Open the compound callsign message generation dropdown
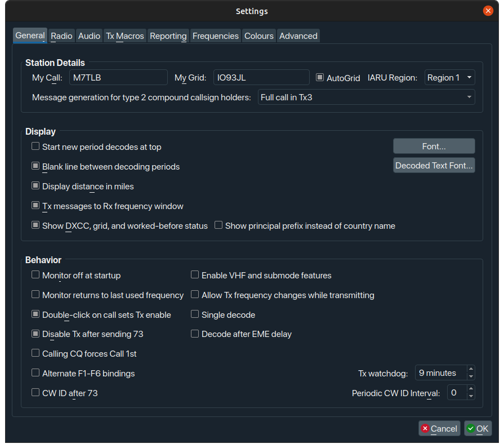504x448 pixels. tap(366, 97)
